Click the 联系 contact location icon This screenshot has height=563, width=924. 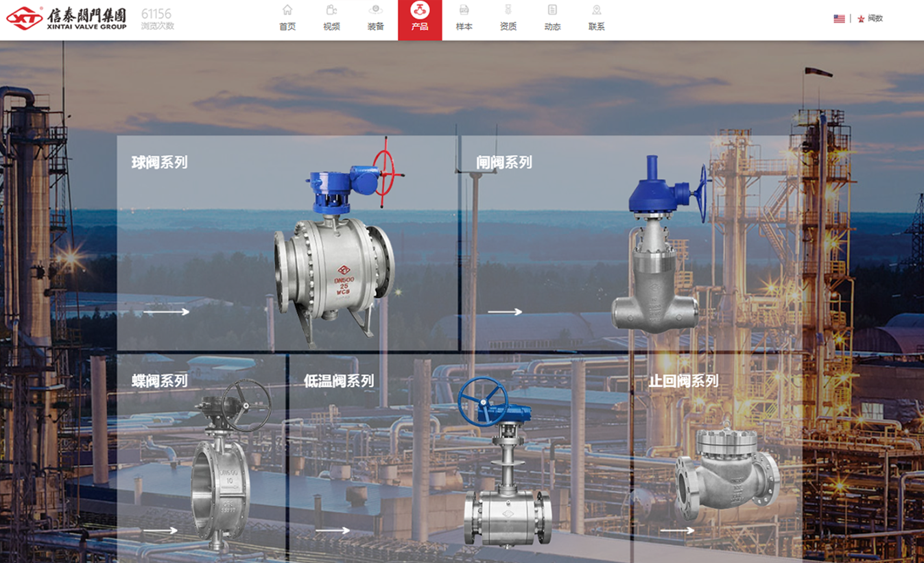[596, 10]
